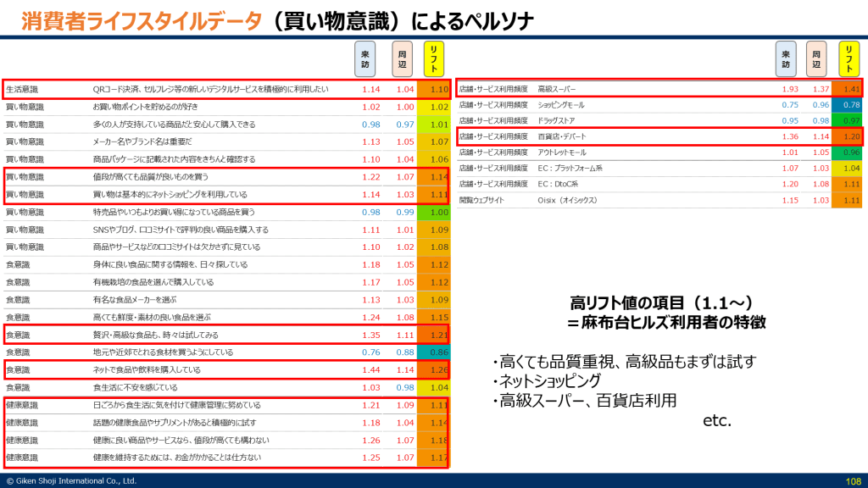Click the etc. text under the bullets
This screenshot has width=868, height=488.
717,421
